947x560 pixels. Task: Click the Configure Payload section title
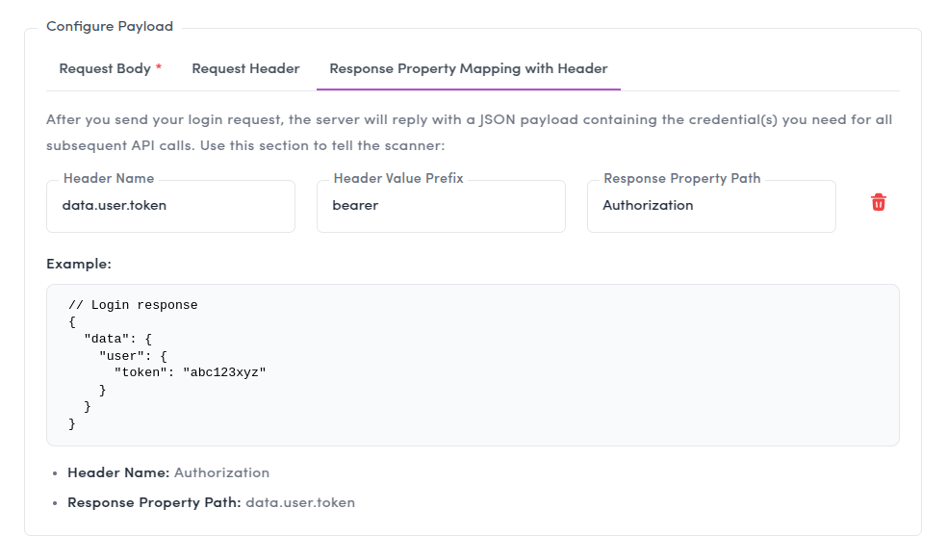click(110, 27)
